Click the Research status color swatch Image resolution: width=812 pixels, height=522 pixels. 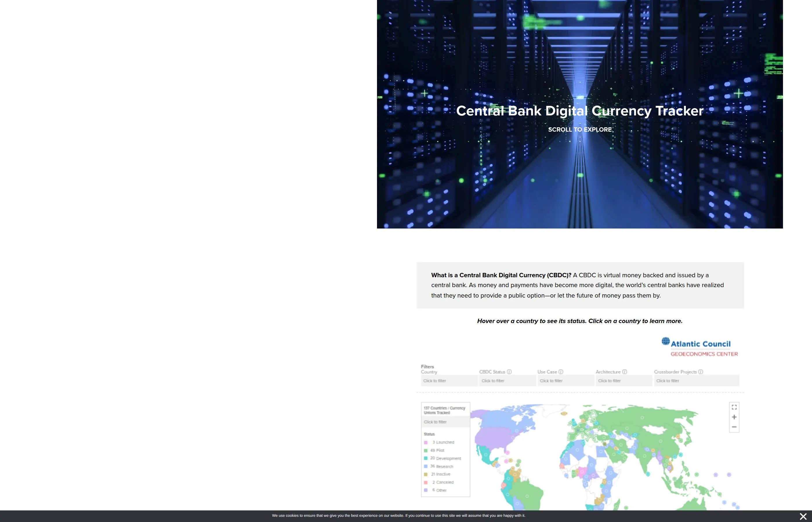(426, 466)
